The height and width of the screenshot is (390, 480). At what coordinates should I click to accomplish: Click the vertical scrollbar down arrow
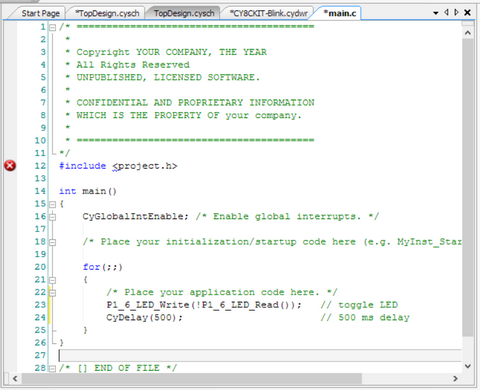[x=468, y=366]
